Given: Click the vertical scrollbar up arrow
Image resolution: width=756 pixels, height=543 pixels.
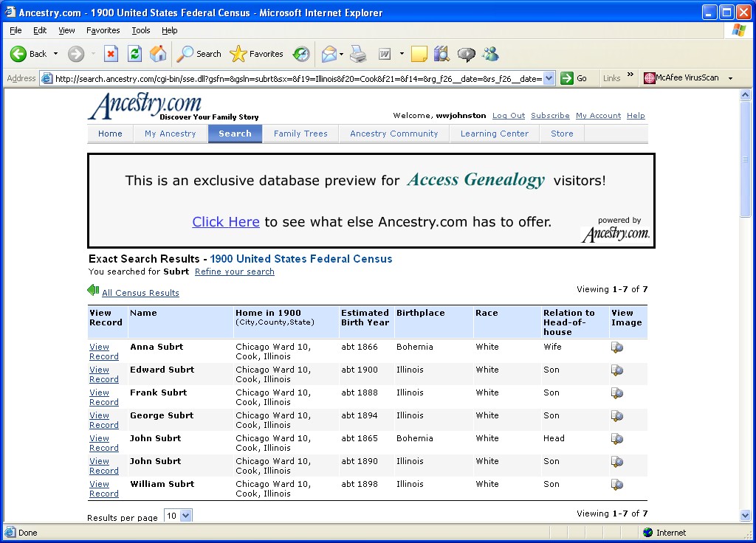Looking at the screenshot, I should tap(746, 95).
